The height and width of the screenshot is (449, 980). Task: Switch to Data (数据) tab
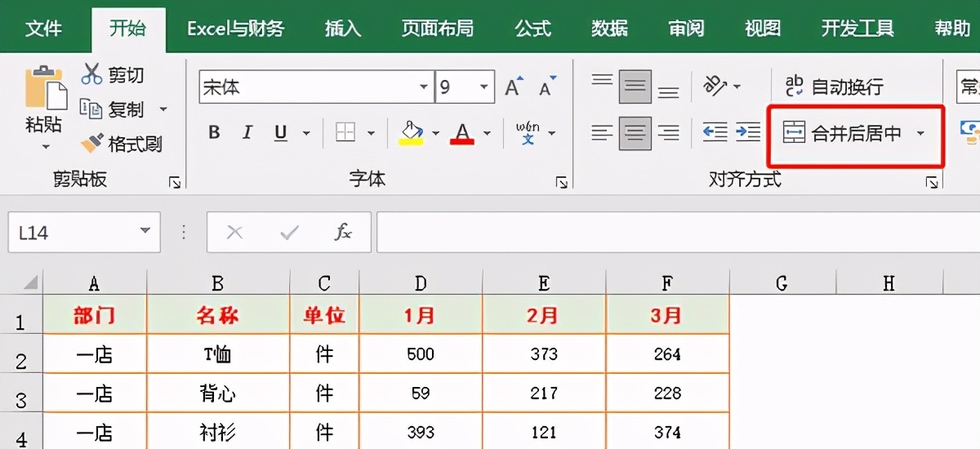(x=610, y=29)
